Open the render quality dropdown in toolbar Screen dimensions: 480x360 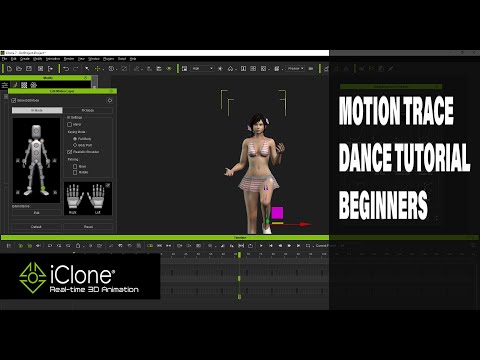203,68
